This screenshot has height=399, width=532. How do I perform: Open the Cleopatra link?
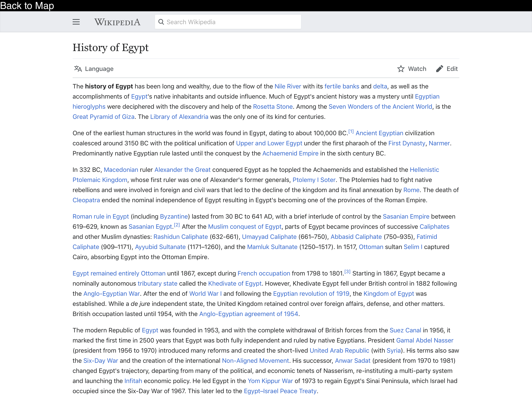(x=86, y=200)
